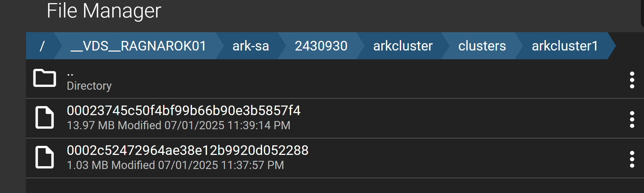Go to root slash breadcrumb

42,46
